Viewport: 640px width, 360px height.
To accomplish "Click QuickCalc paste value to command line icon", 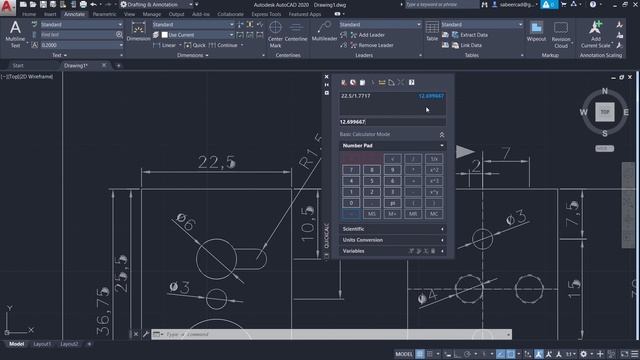I will [362, 82].
